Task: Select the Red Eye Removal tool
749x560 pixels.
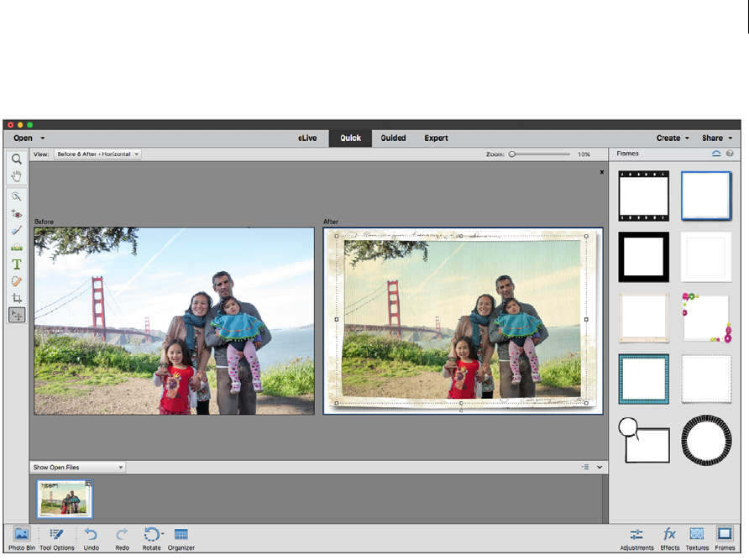Action: [16, 213]
